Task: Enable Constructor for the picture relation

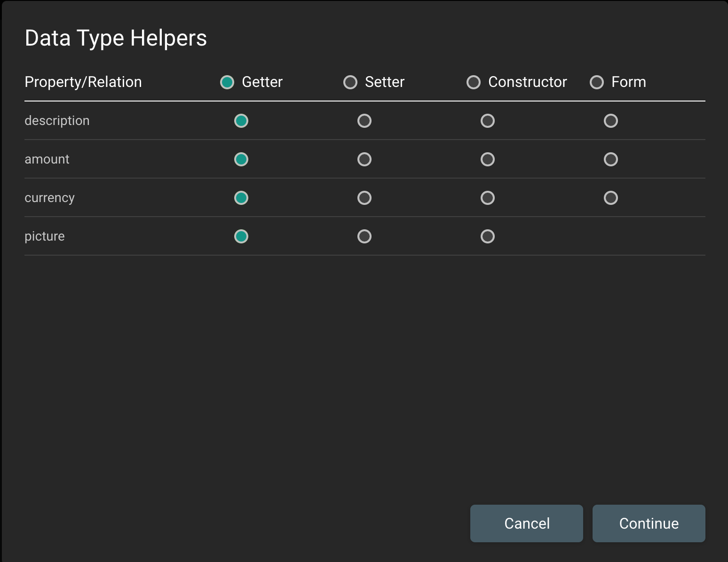Action: tap(488, 236)
